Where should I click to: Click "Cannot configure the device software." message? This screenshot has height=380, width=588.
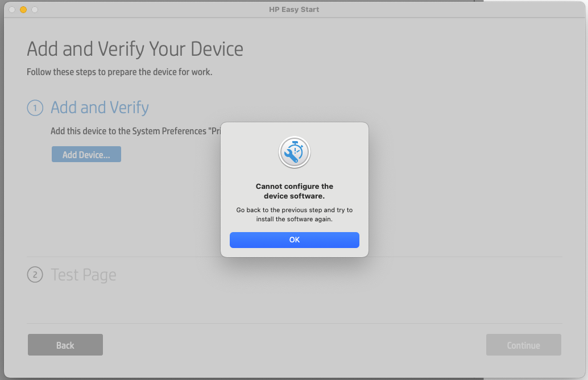pos(295,191)
